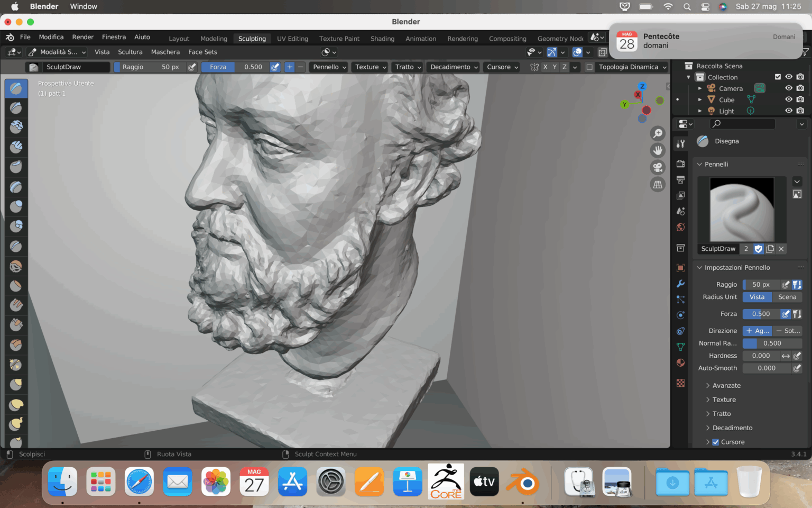Select the Clay brush tool
This screenshot has width=812, height=508.
(16, 126)
